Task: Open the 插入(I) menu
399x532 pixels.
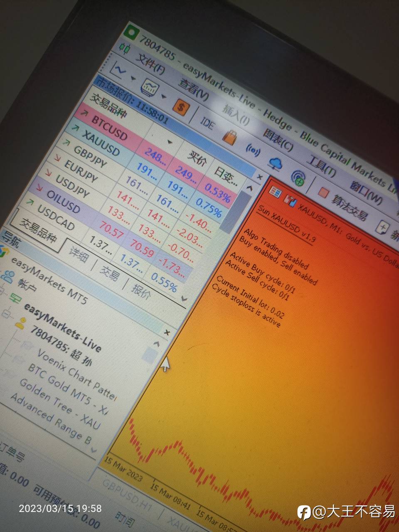Action: [236, 114]
